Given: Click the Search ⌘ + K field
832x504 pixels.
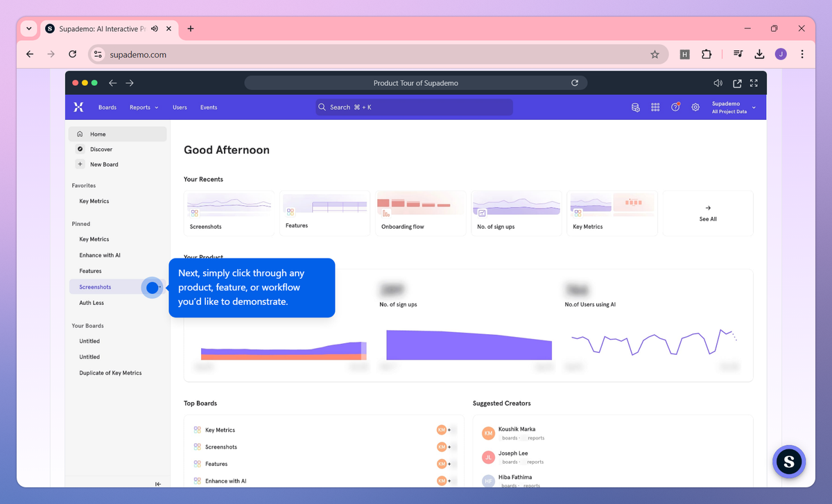Looking at the screenshot, I should tap(414, 107).
